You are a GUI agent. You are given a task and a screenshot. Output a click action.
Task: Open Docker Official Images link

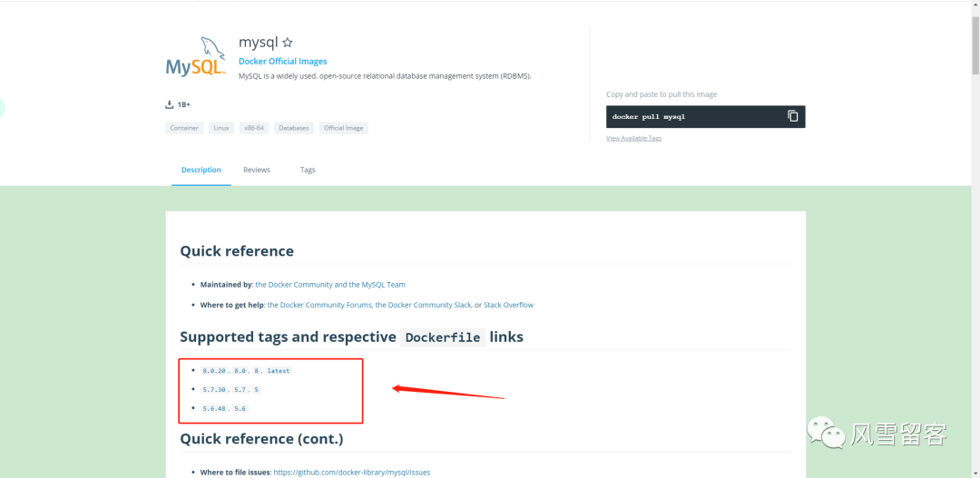click(282, 62)
